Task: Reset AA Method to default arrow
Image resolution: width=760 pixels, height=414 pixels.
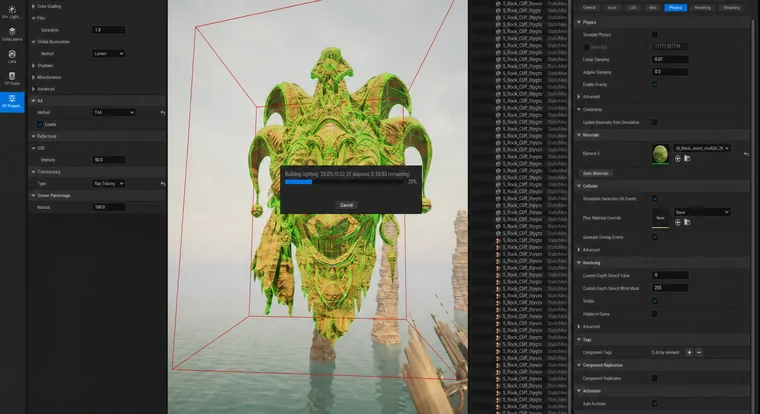Action: [163, 112]
